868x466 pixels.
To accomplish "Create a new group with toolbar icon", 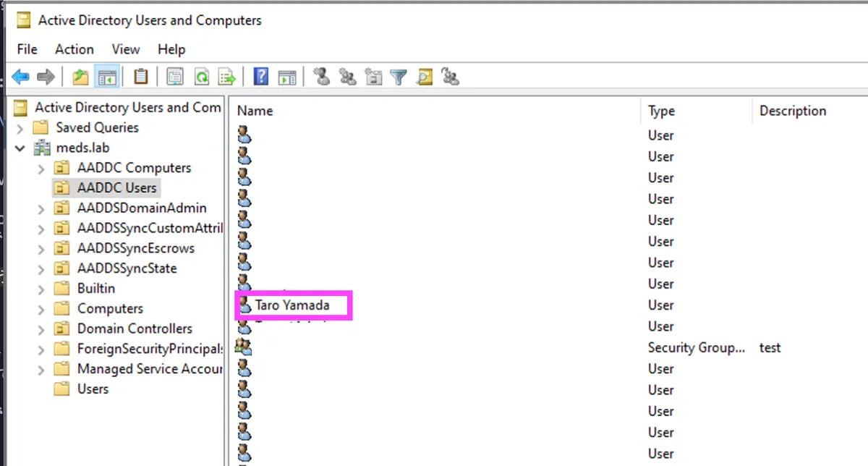I will pyautogui.click(x=348, y=76).
